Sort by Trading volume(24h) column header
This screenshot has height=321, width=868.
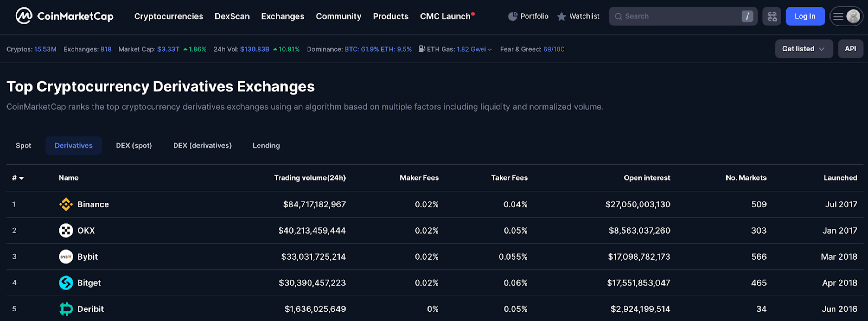[x=310, y=178]
